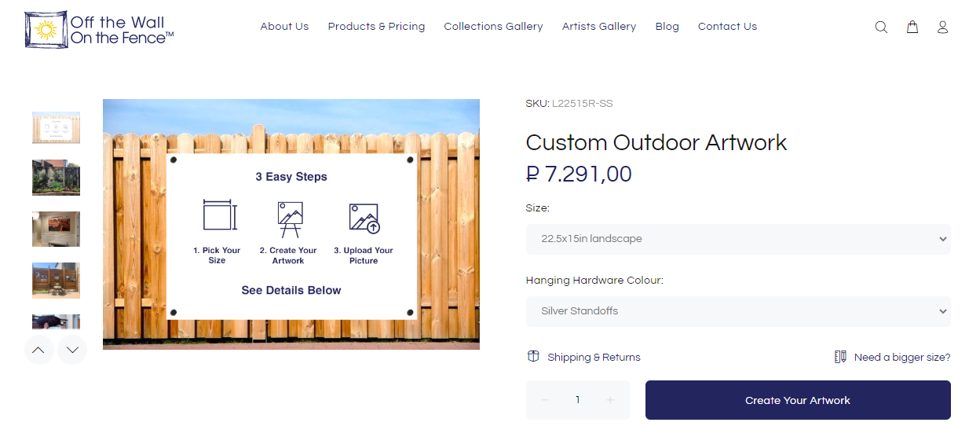This screenshot has height=448, width=980.
Task: Click the main 3 Easy Steps product image
Action: pyautogui.click(x=291, y=224)
